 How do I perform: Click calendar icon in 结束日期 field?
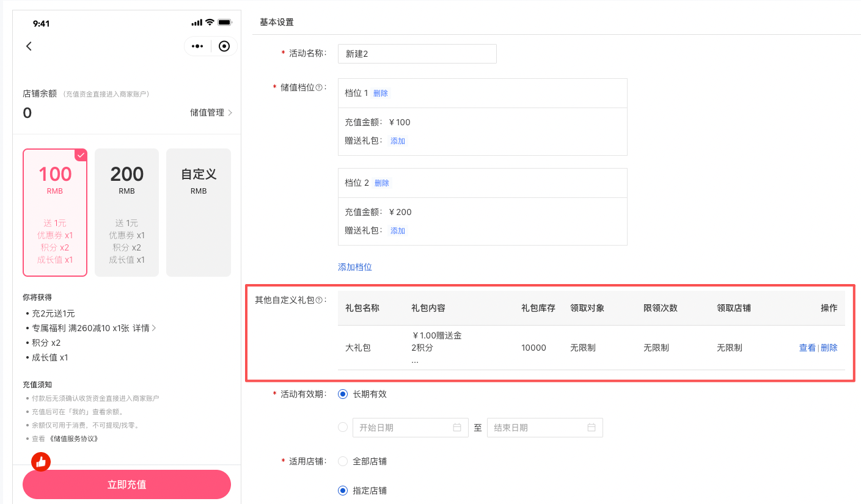[592, 428]
